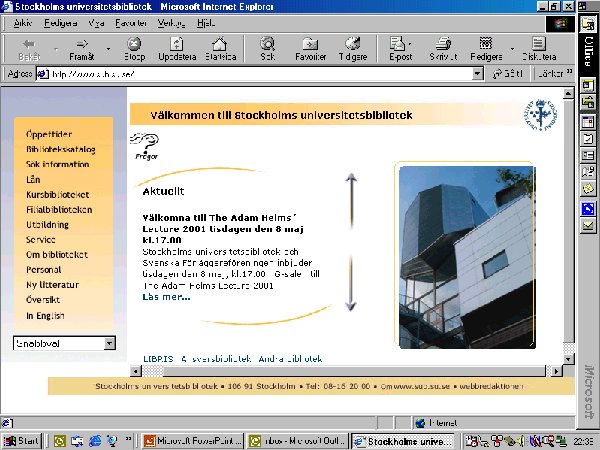Image resolution: width=600 pixels, height=450 pixels.
Task: Click the Tidigare history icon
Action: (x=352, y=47)
